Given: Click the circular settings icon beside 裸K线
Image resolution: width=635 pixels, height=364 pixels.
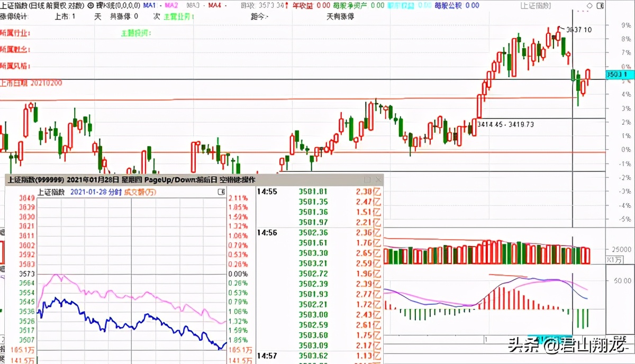Looking at the screenshot, I should pyautogui.click(x=90, y=5).
